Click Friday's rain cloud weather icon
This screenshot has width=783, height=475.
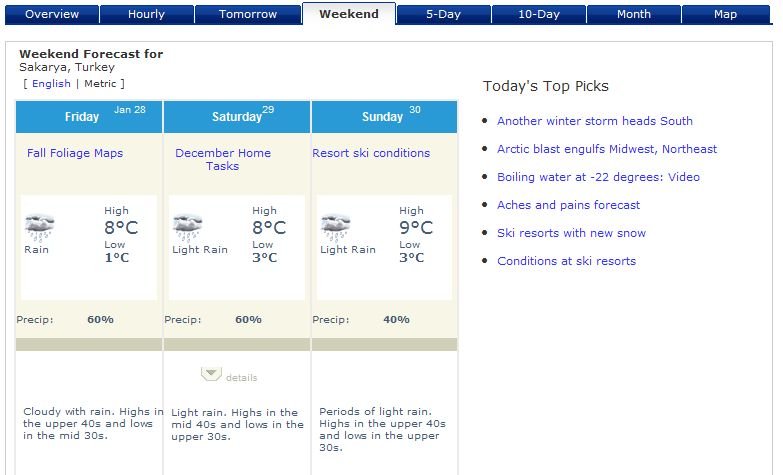pyautogui.click(x=39, y=228)
